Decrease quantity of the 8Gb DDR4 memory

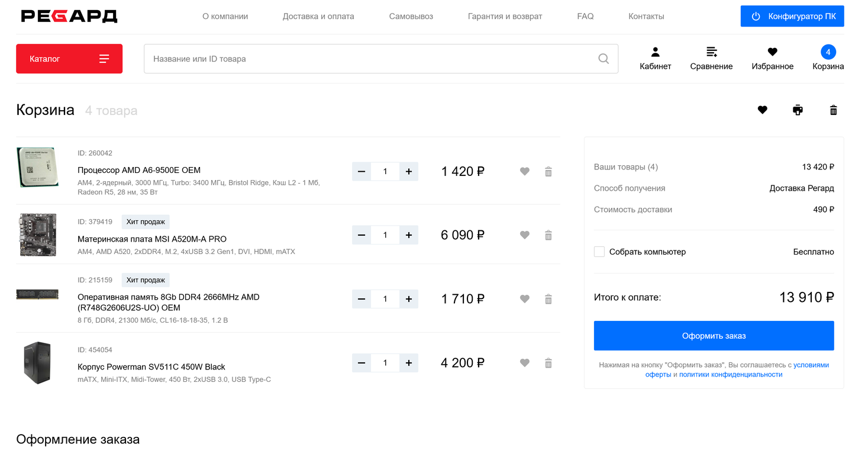tap(362, 299)
